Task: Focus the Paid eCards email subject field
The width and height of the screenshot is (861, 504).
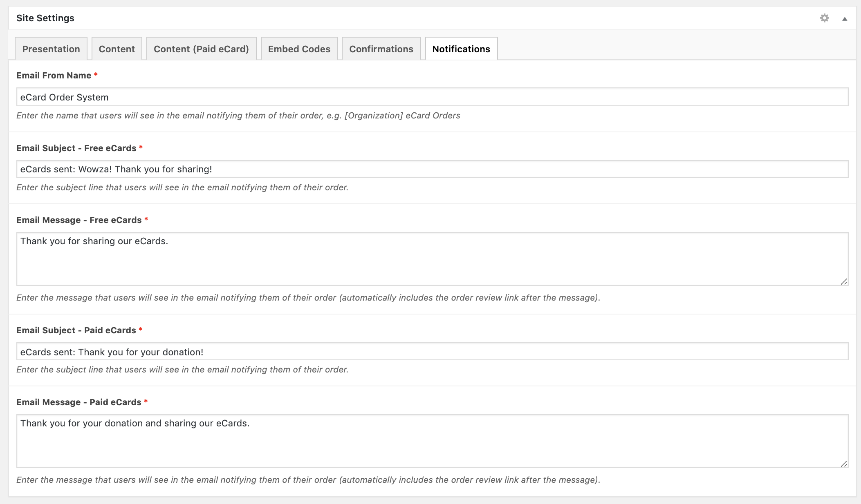Action: tap(432, 352)
